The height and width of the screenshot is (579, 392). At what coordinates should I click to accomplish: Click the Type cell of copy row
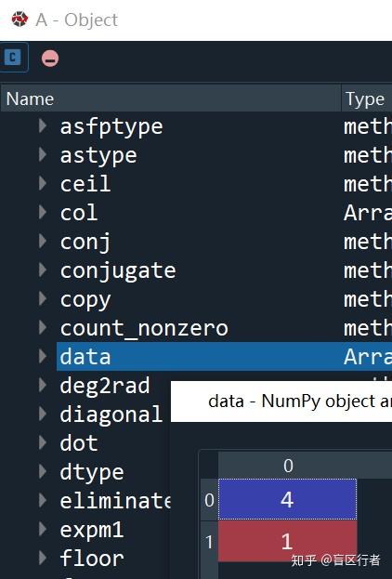[367, 298]
